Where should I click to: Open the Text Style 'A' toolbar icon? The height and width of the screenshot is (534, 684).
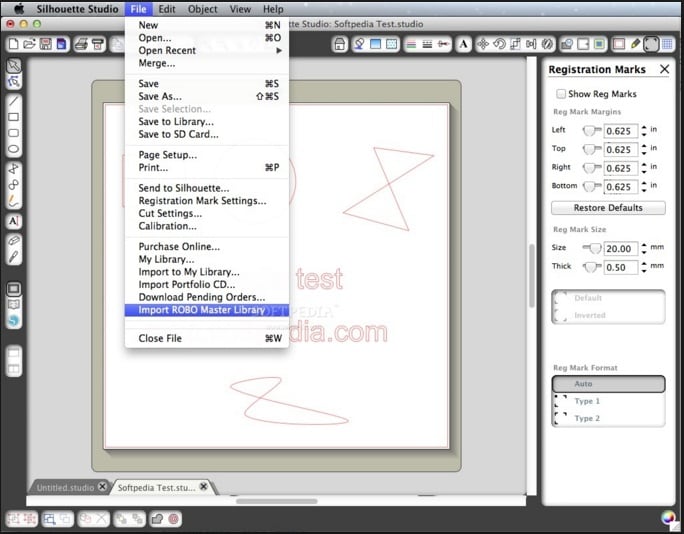[463, 44]
